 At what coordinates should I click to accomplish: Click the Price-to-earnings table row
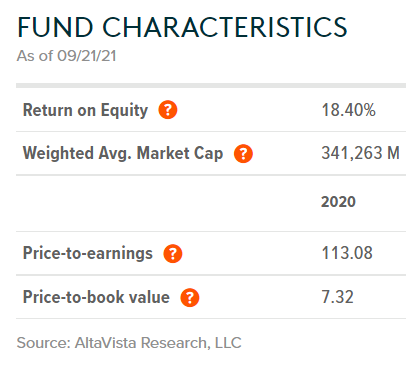click(x=211, y=253)
